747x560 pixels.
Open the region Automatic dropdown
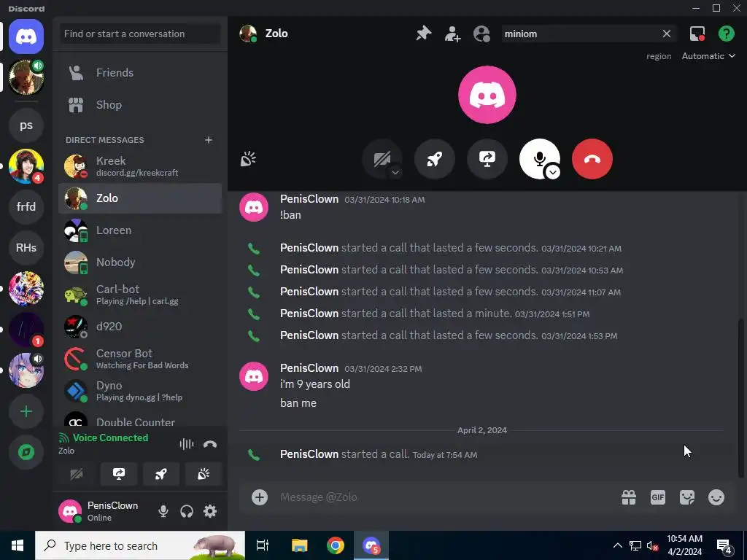(x=708, y=56)
